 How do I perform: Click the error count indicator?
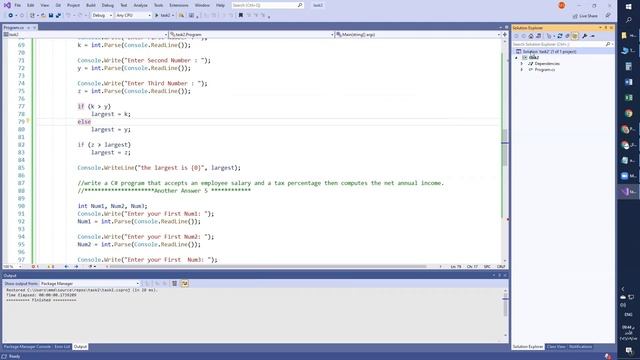35,267
